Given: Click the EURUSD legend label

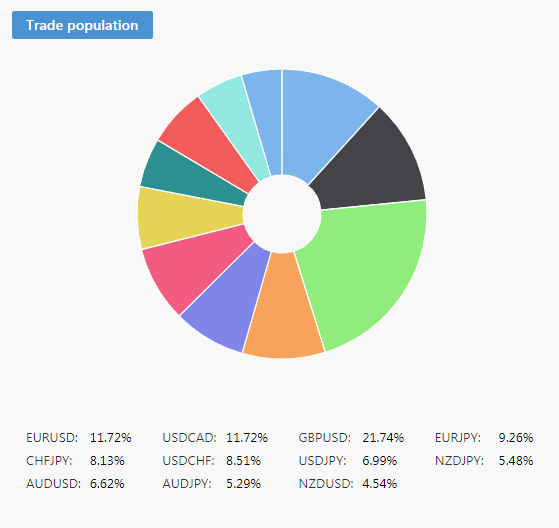Looking at the screenshot, I should click(52, 437).
